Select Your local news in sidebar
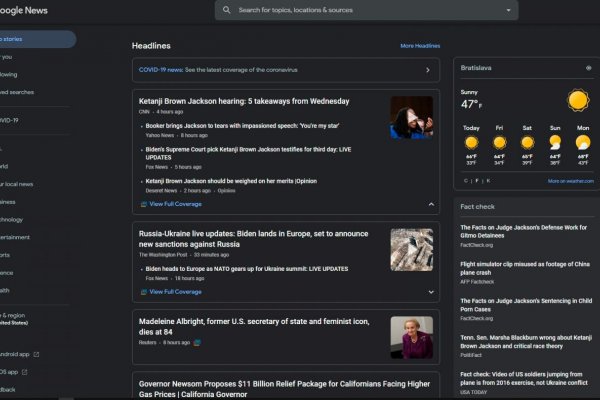Screen dimensions: 600x400 (x=16, y=184)
